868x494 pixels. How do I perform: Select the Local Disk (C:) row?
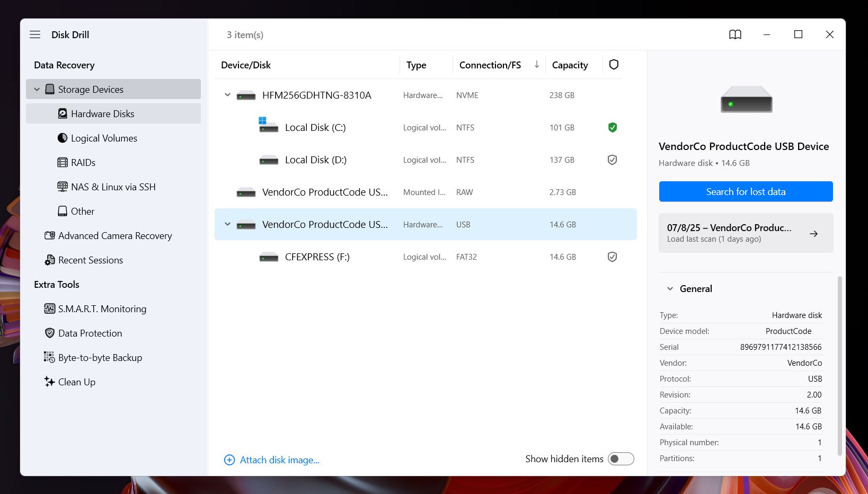[426, 127]
